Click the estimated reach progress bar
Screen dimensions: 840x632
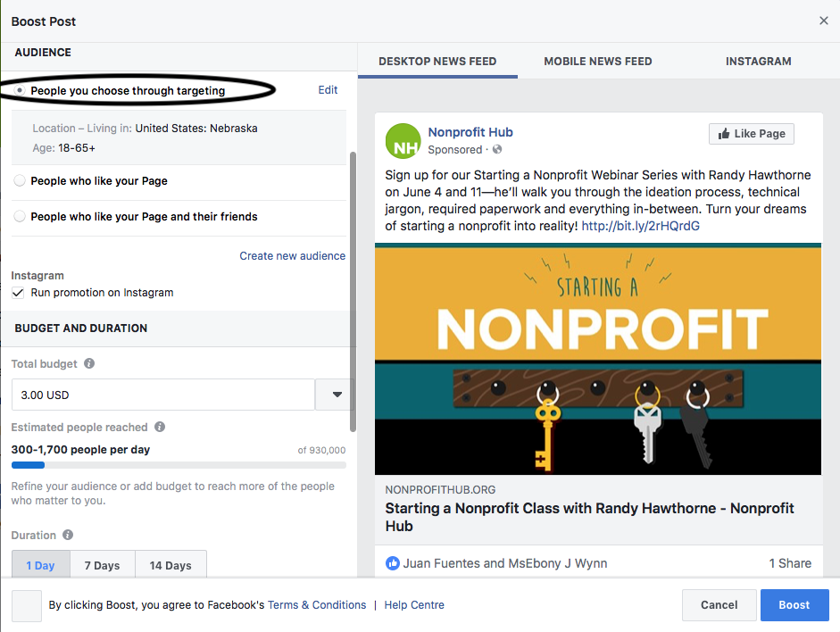point(179,465)
